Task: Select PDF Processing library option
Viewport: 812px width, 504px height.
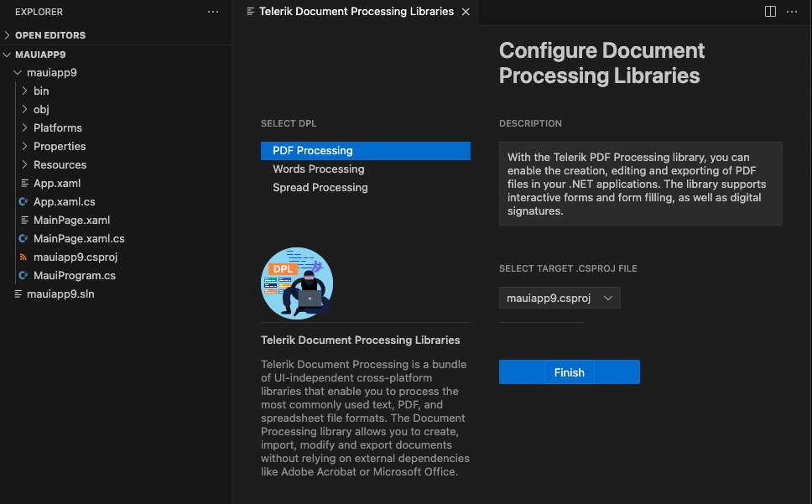Action: coord(313,151)
